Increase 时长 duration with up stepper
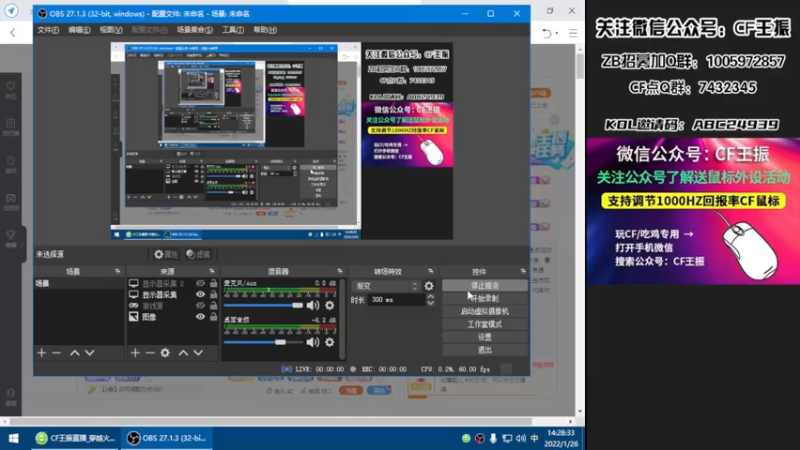This screenshot has width=800, height=450. pyautogui.click(x=431, y=296)
